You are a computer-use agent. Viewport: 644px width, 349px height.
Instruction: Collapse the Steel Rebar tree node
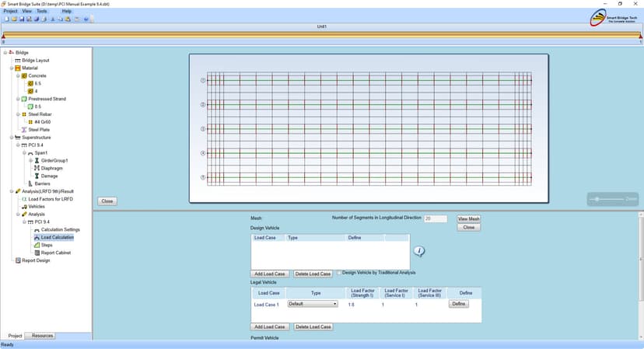coord(18,114)
